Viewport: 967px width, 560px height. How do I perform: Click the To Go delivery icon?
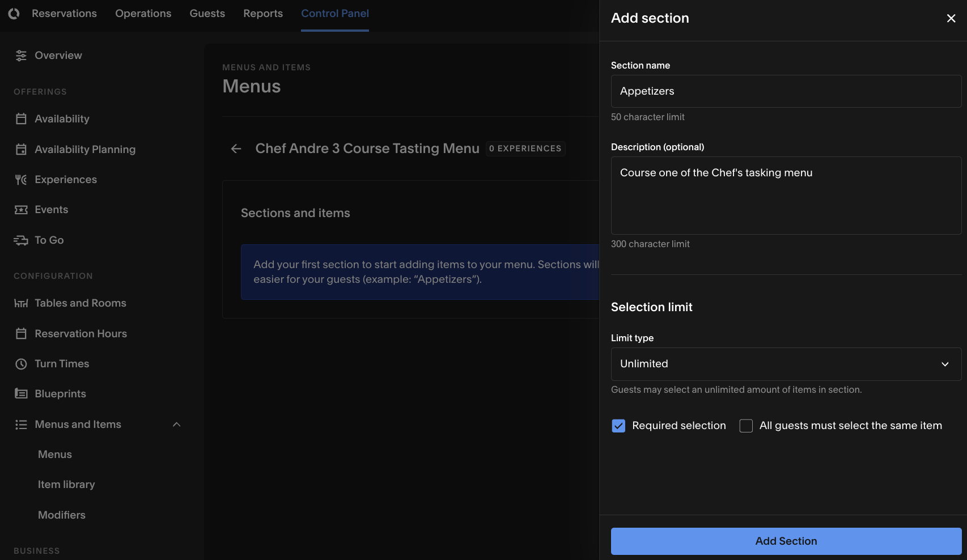[x=21, y=240]
